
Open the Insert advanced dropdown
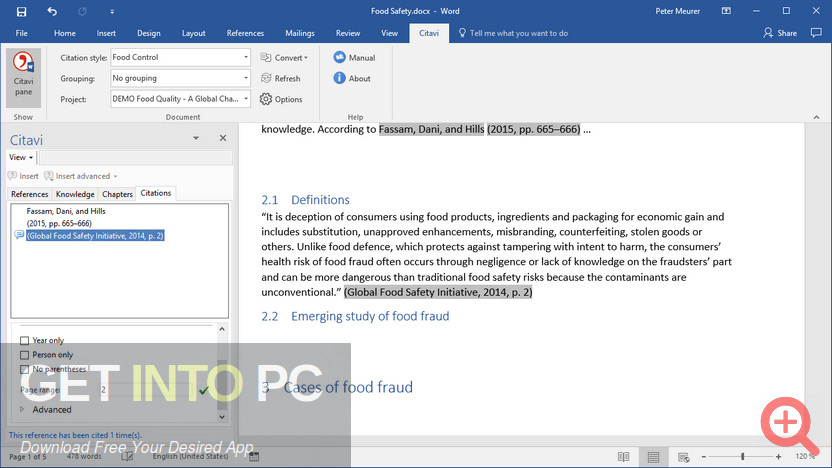81,176
